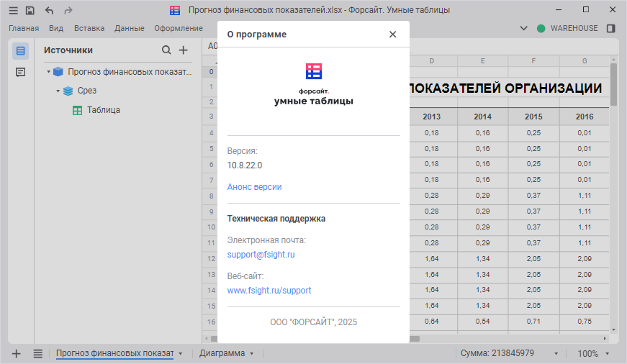Click the cube icon of the data source
Screen dimensions: 627x364
58,71
